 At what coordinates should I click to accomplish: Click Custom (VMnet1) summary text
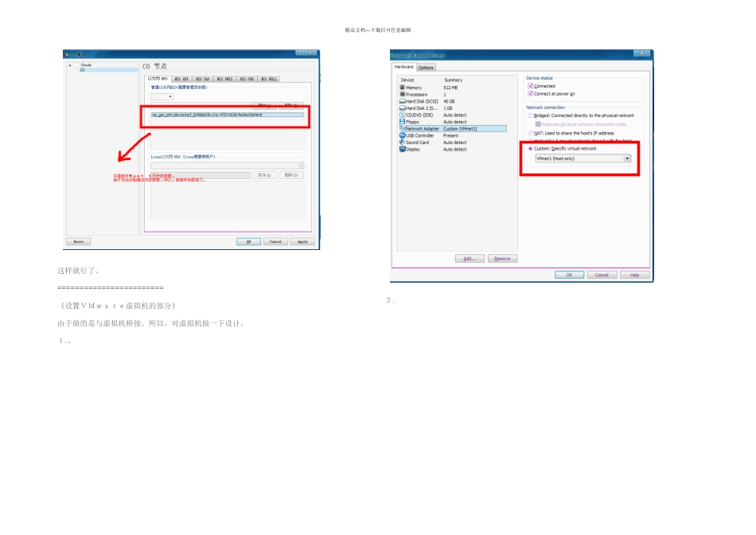click(x=460, y=129)
